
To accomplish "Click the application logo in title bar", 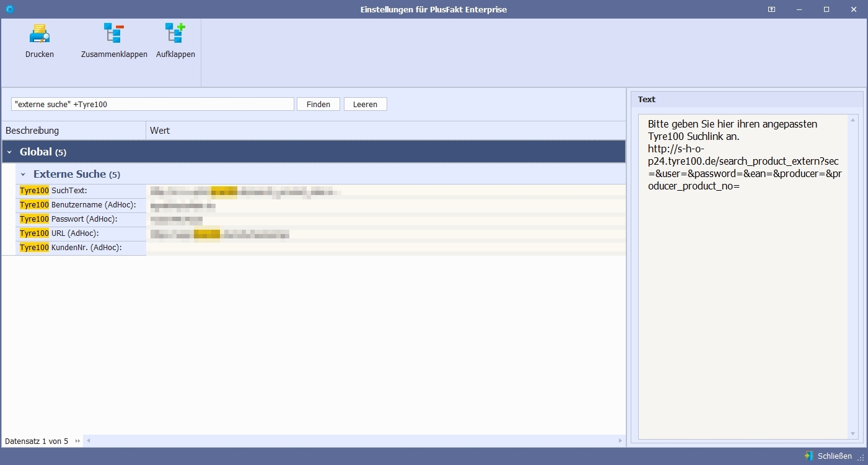I will click(x=9, y=9).
